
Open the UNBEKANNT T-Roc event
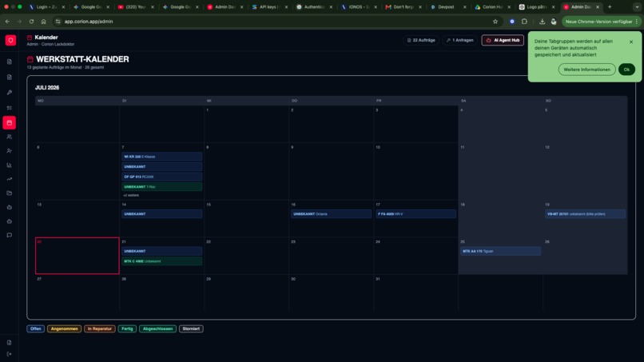[x=162, y=187]
